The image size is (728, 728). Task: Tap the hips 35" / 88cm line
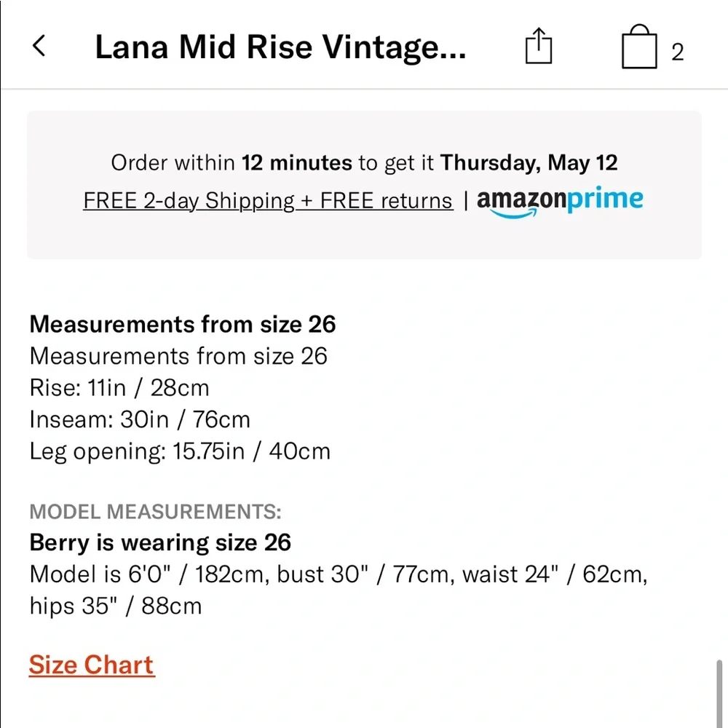116,606
